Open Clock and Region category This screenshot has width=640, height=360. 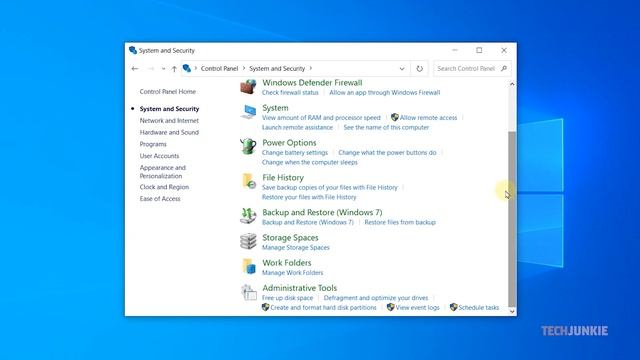pos(164,187)
